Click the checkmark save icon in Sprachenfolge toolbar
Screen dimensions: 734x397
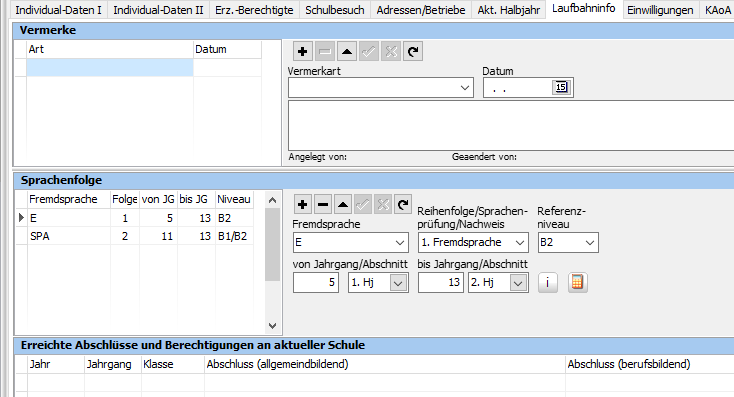click(363, 205)
